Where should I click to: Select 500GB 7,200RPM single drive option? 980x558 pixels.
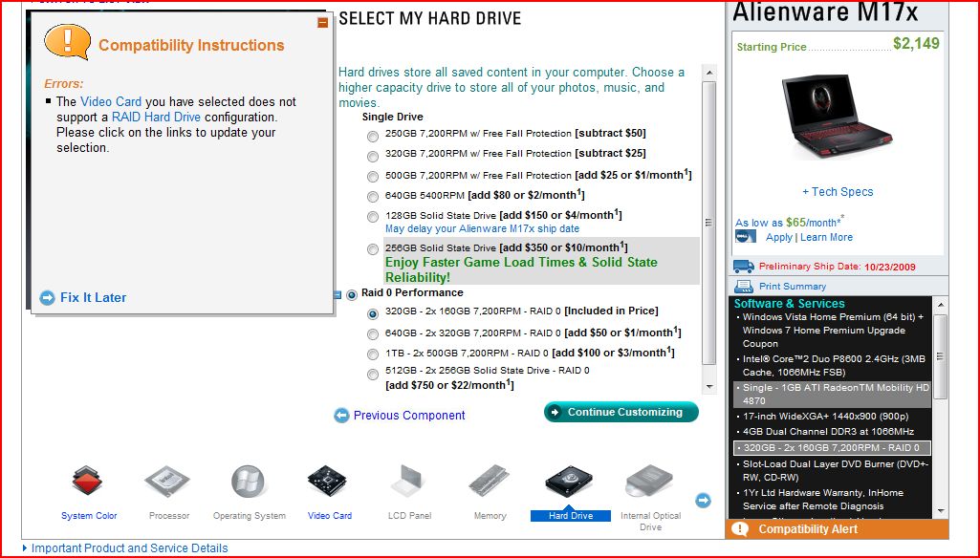(373, 177)
